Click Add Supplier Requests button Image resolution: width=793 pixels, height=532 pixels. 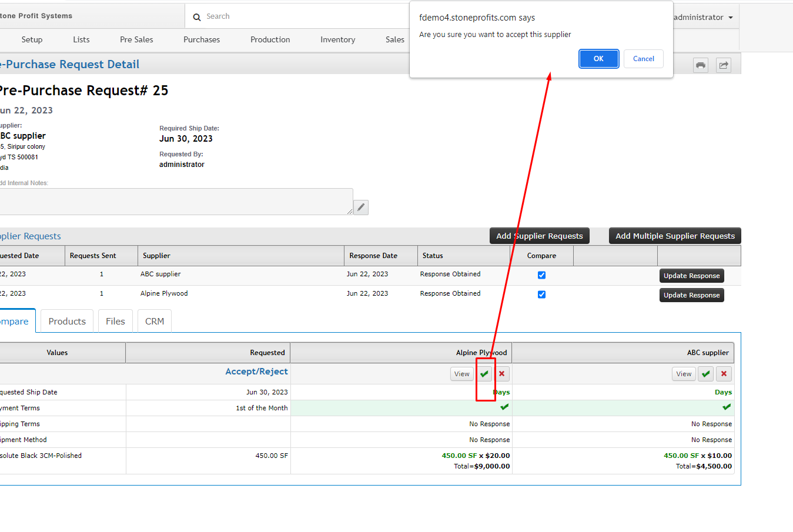click(x=540, y=236)
